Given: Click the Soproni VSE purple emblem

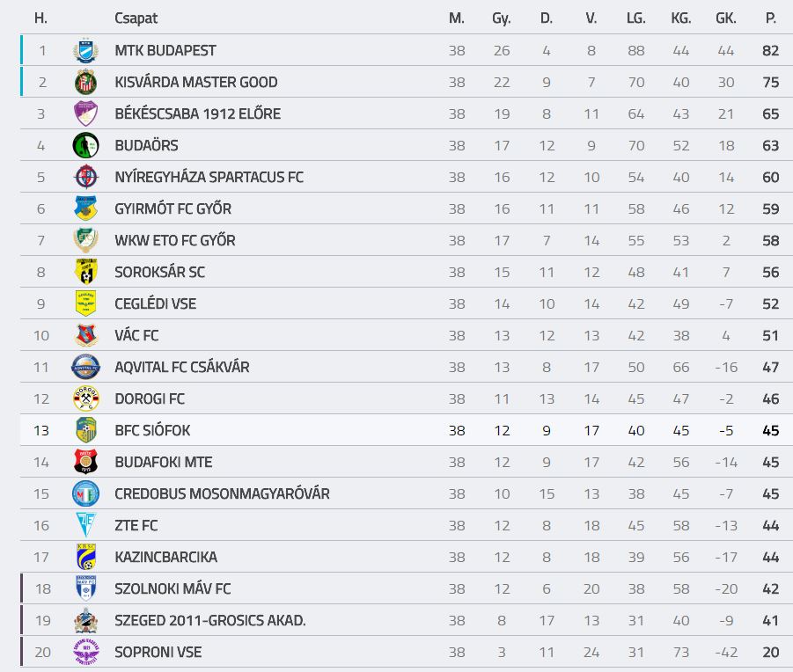Looking at the screenshot, I should pyautogui.click(x=85, y=652).
